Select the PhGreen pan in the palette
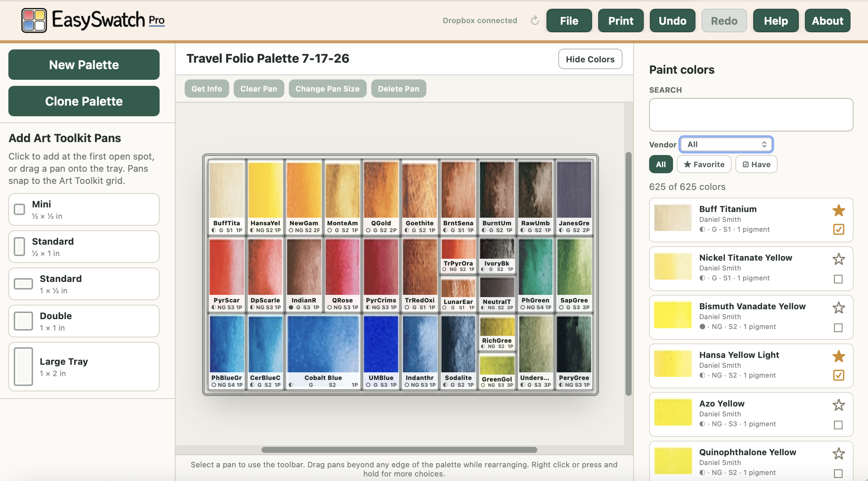Image resolution: width=868 pixels, height=481 pixels. tap(535, 274)
